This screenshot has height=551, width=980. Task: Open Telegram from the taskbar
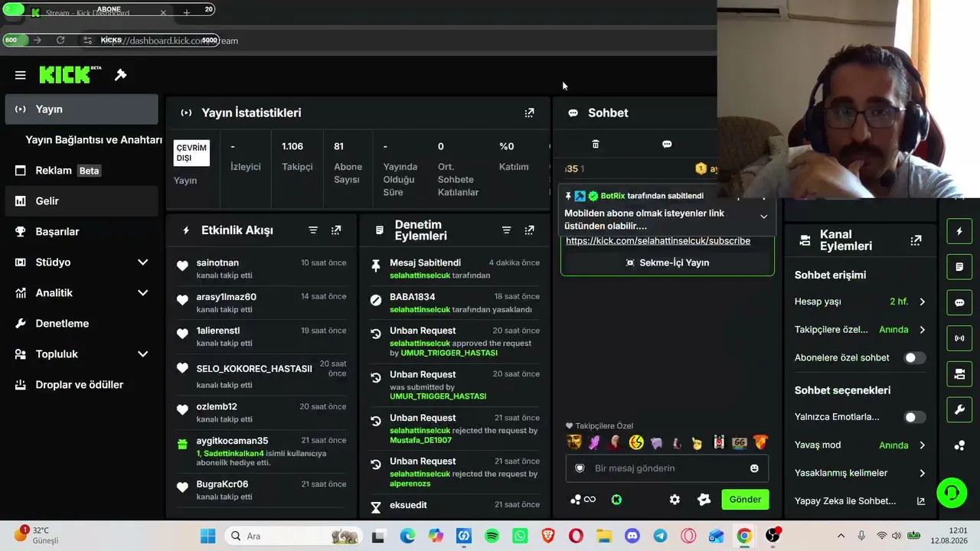pyautogui.click(x=660, y=536)
